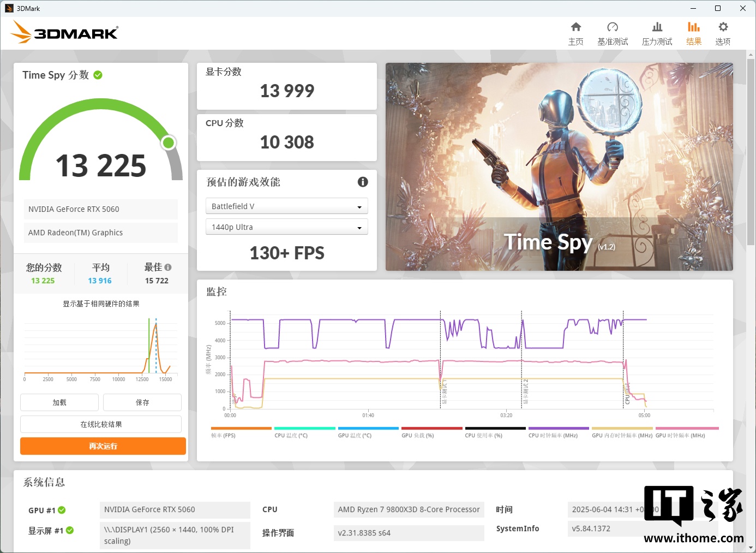Expand the 1440p Ultra preset dropdown
Image resolution: width=756 pixels, height=553 pixels.
(x=286, y=227)
